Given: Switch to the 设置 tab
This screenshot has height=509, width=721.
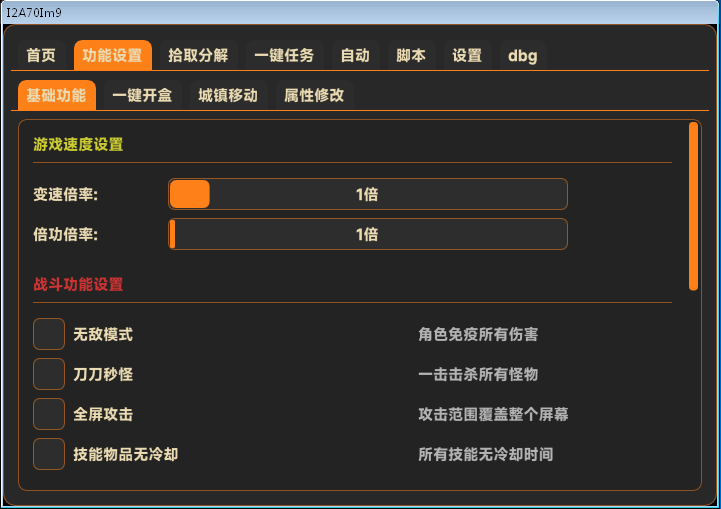Looking at the screenshot, I should [467, 55].
